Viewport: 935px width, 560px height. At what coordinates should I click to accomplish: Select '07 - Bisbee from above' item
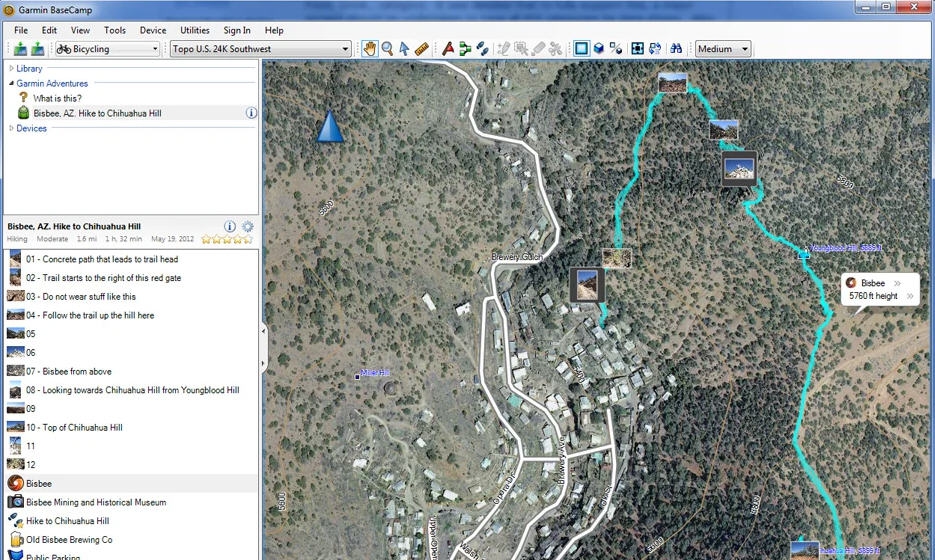pyautogui.click(x=131, y=372)
